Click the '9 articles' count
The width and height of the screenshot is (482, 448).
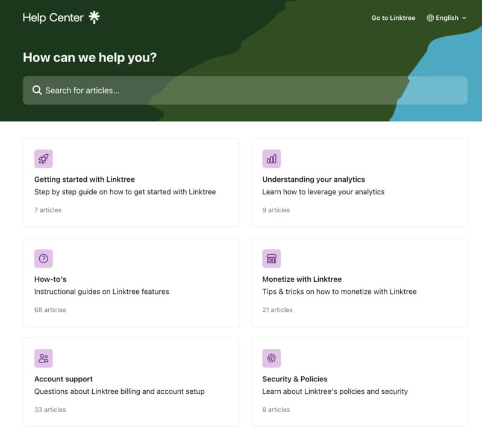click(x=276, y=210)
